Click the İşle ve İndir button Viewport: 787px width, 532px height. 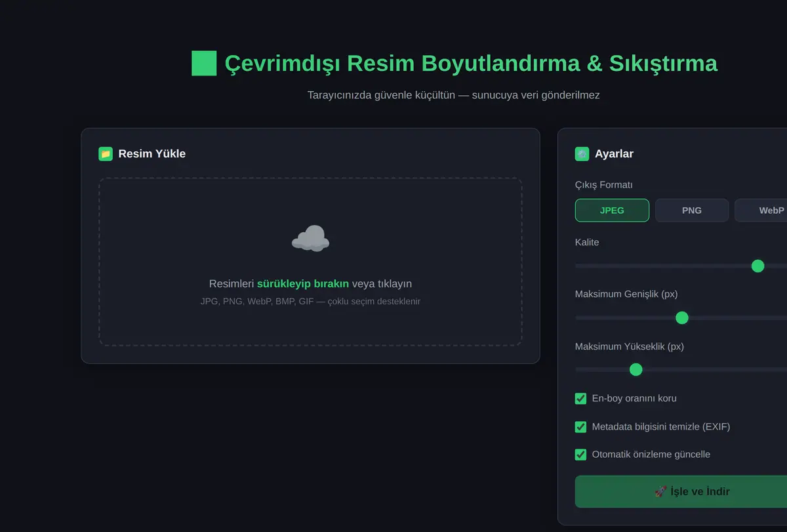682,491
